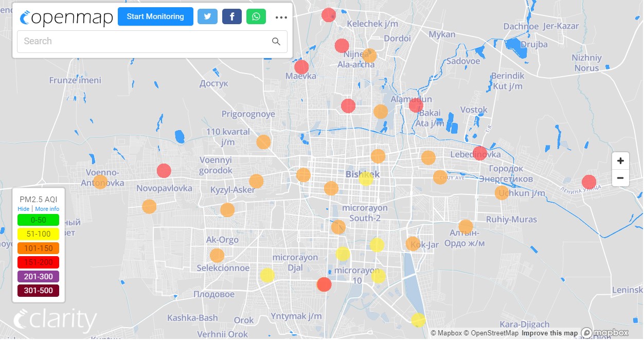Click the Mapbox logo at bottom right
The width and height of the screenshot is (644, 340).
[605, 333]
